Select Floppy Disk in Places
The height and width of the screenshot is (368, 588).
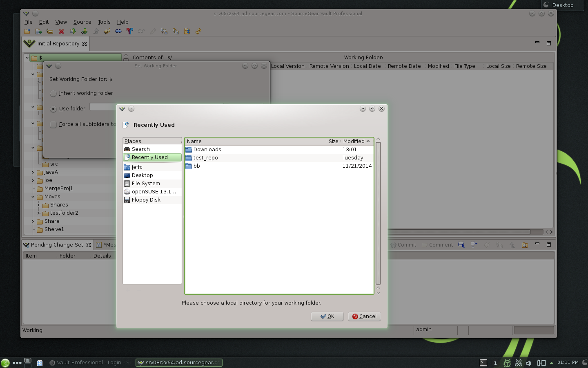(152, 200)
